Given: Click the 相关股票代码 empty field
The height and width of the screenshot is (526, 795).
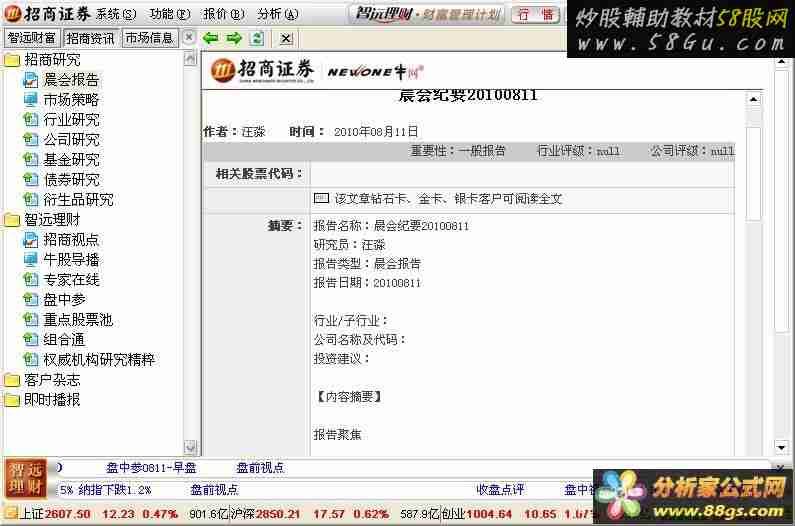Looking at the screenshot, I should [x=522, y=174].
